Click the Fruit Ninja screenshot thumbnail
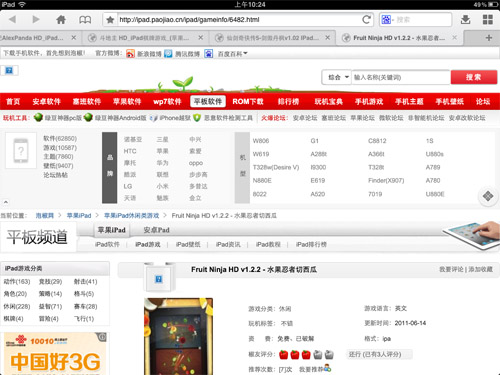 (x=178, y=336)
